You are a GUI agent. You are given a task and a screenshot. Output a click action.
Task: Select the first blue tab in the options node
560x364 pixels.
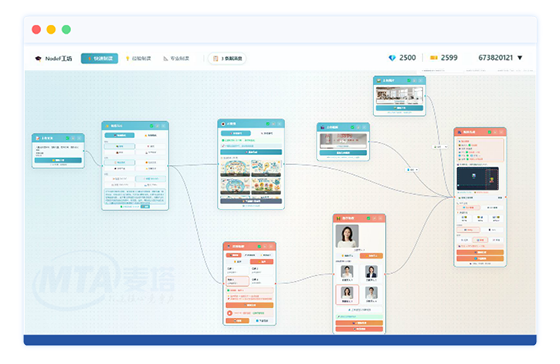(x=120, y=135)
